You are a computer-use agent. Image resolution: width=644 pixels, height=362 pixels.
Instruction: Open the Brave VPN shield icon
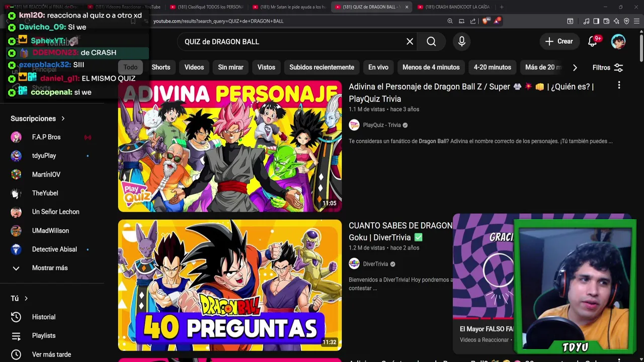626,21
